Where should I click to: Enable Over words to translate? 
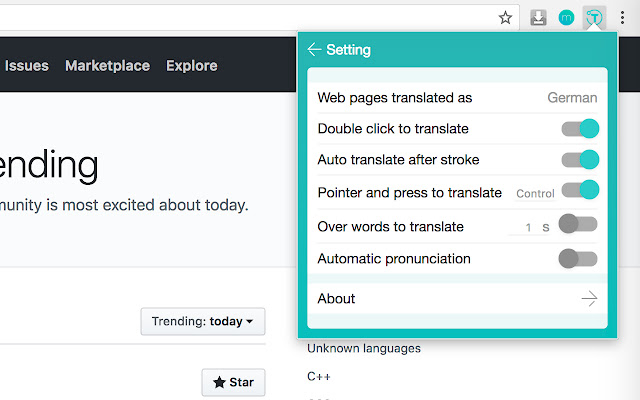pyautogui.click(x=578, y=224)
